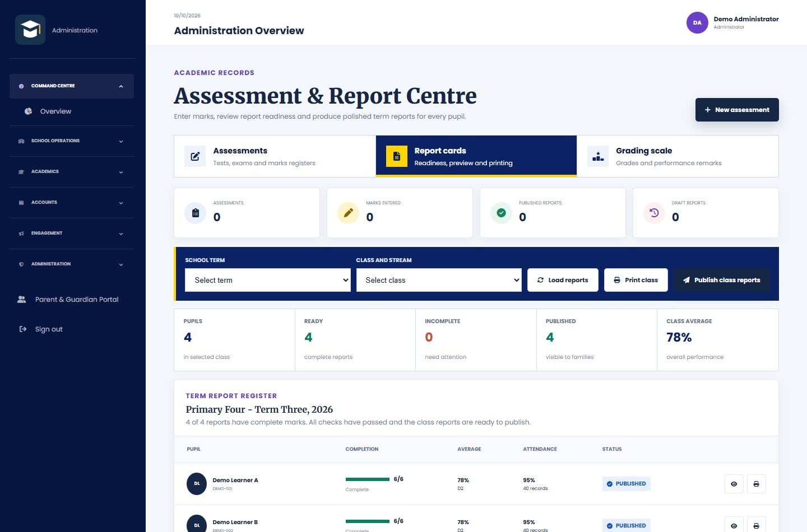This screenshot has height=532, width=807.
Task: Click Publish class reports button
Action: (x=721, y=280)
